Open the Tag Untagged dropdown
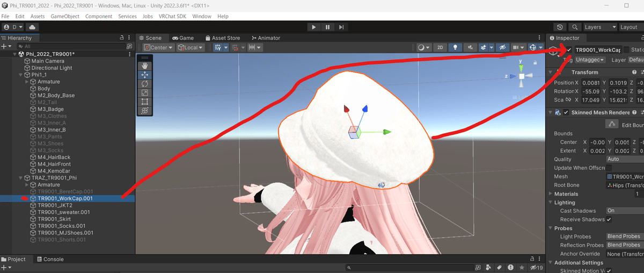The height and width of the screenshot is (273, 644). pyautogui.click(x=590, y=60)
